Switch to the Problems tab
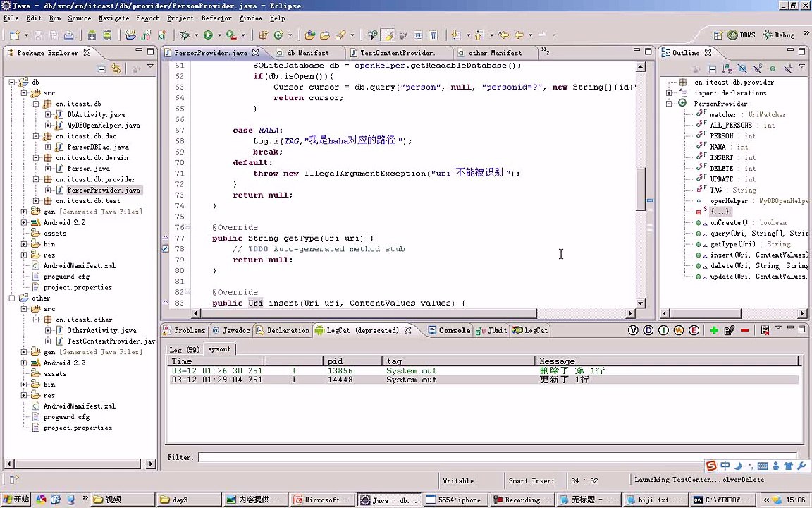This screenshot has height=508, width=812. (x=185, y=330)
